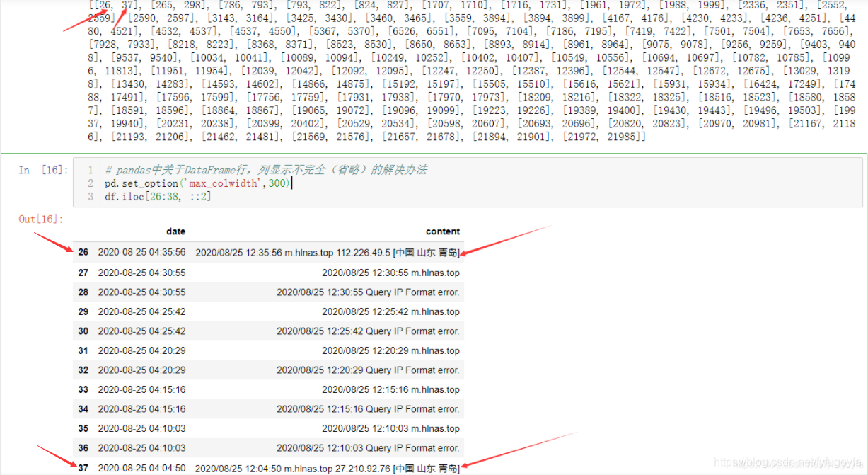Select row index 36 in table
Image resolution: width=868 pixels, height=475 pixels.
coord(83,448)
